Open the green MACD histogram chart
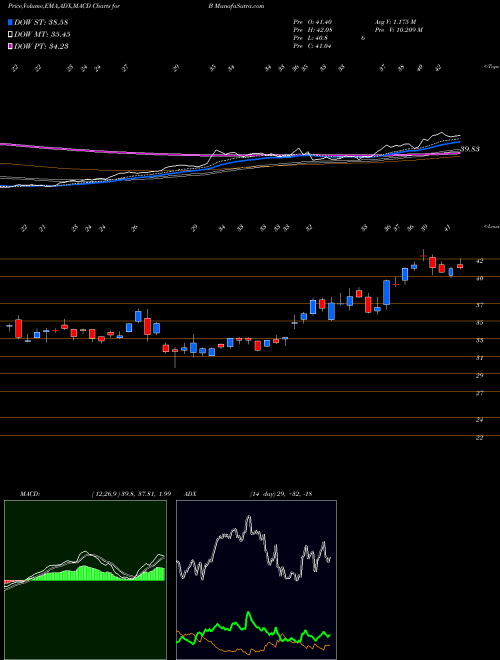Image resolution: width=500 pixels, height=660 pixels. (85, 580)
